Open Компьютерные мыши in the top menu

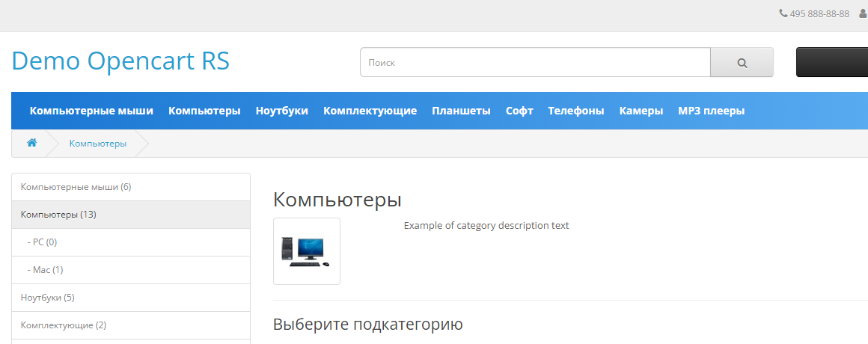point(91,111)
